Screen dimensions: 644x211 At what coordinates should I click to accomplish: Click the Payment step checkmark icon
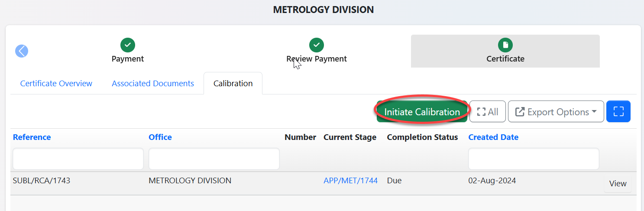point(128,45)
